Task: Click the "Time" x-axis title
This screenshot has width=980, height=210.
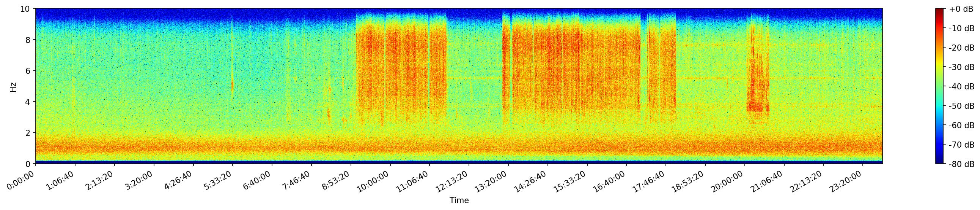Action: click(459, 200)
